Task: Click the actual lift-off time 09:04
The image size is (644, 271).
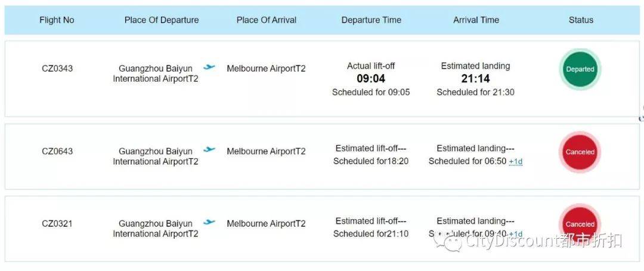Action: tap(371, 79)
